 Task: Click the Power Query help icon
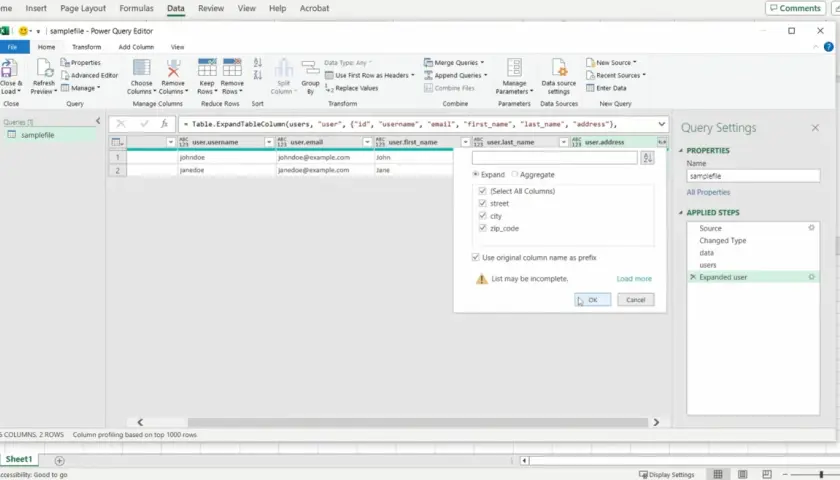(828, 47)
